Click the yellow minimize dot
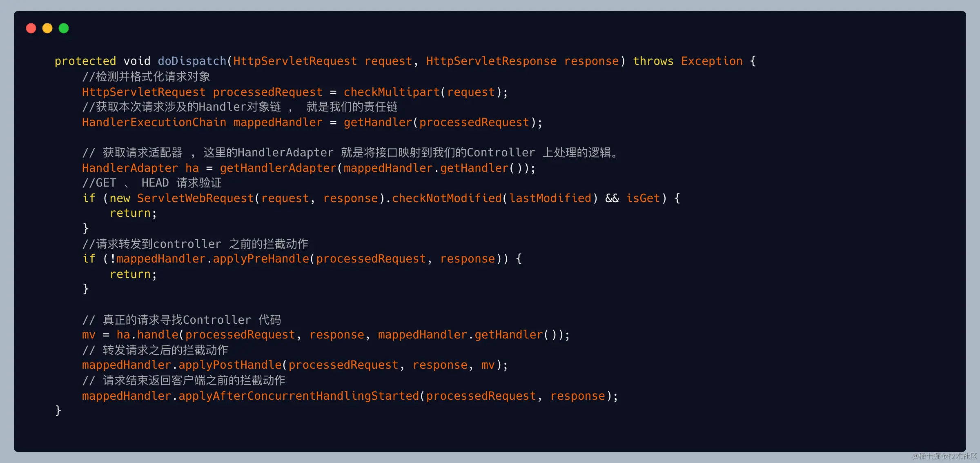The image size is (980, 463). pos(47,28)
